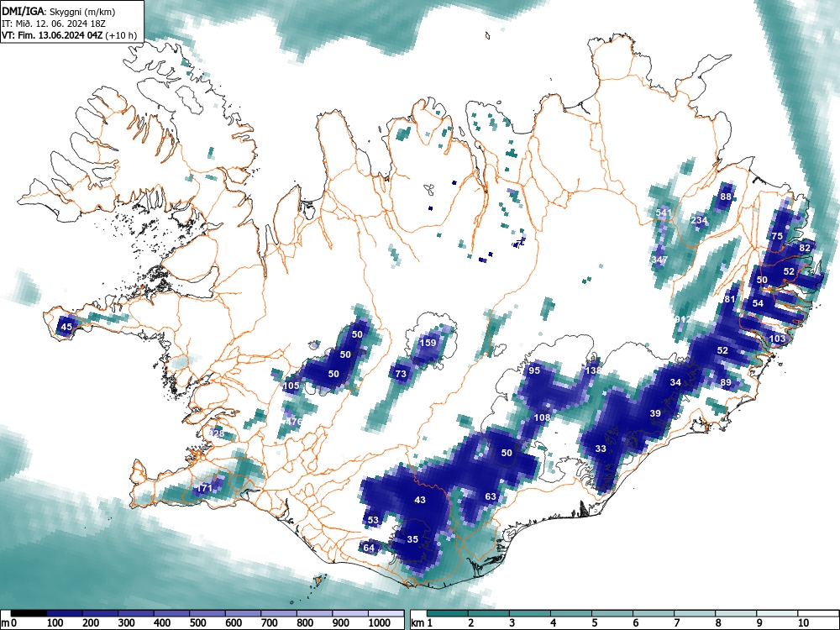Click the 'VT: Fim. 13.06.2024 04Z' line
Viewport: 840px width, 630px height.
pos(53,35)
